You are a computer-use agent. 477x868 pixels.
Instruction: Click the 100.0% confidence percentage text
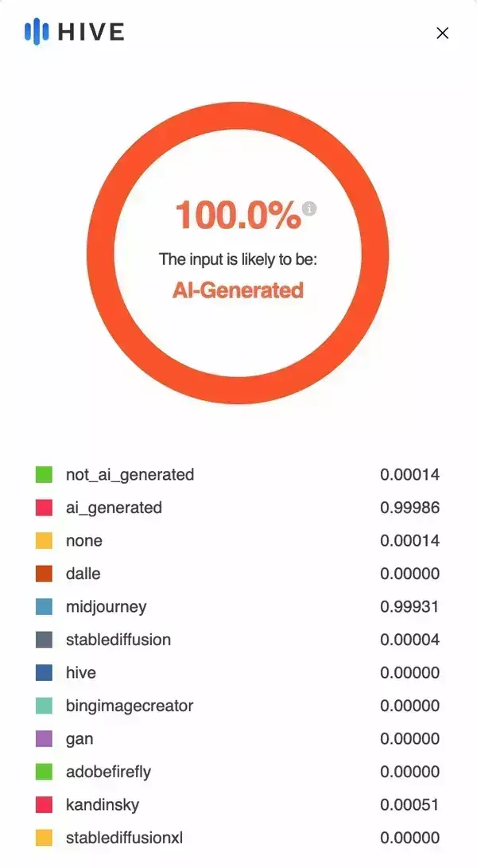pos(238,216)
